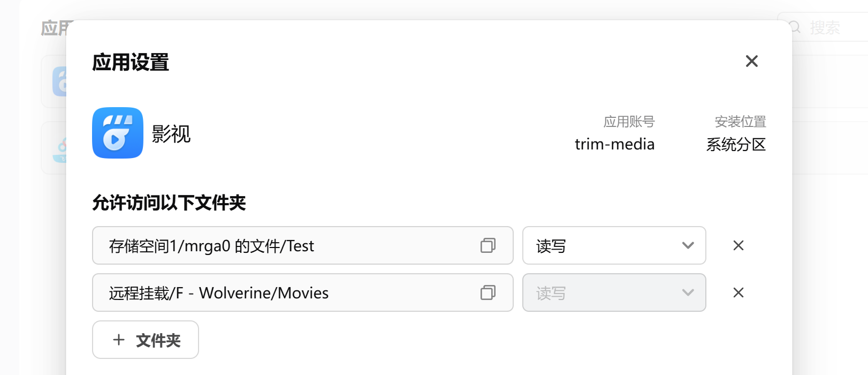Click the 影视 app name label
The image size is (868, 375).
click(x=171, y=134)
